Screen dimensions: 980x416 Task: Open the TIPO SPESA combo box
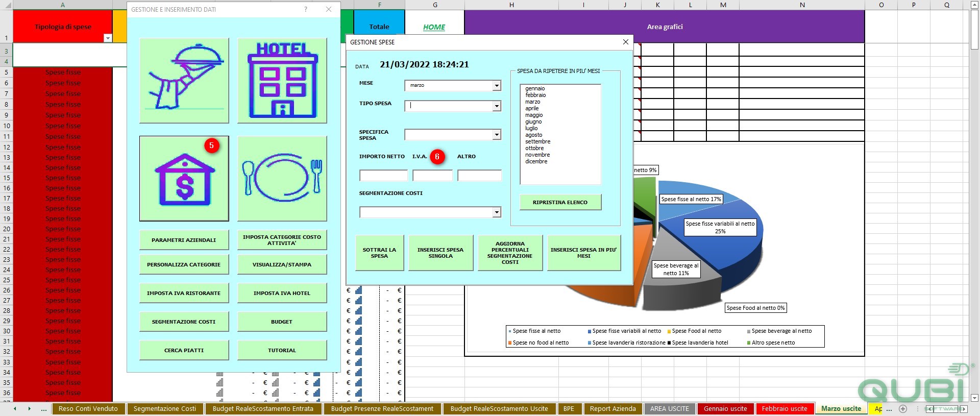point(497,106)
